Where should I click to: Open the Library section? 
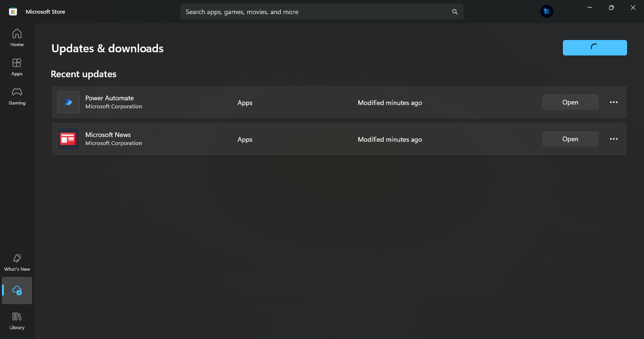coord(17,320)
